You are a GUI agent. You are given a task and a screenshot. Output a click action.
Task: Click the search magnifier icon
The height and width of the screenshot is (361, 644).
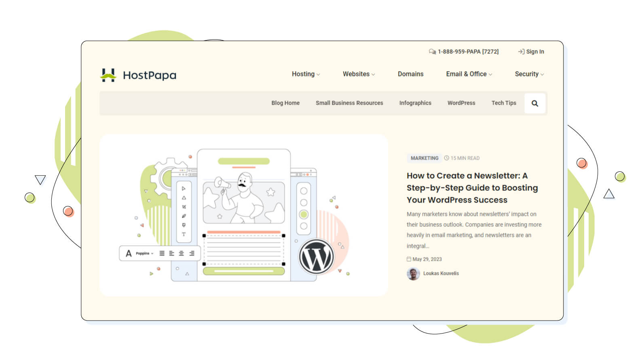point(534,103)
